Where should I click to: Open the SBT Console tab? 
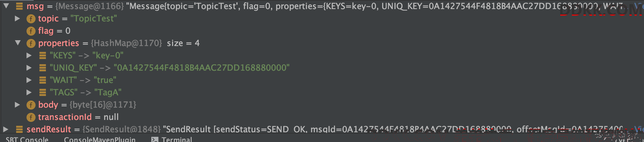click(x=27, y=139)
